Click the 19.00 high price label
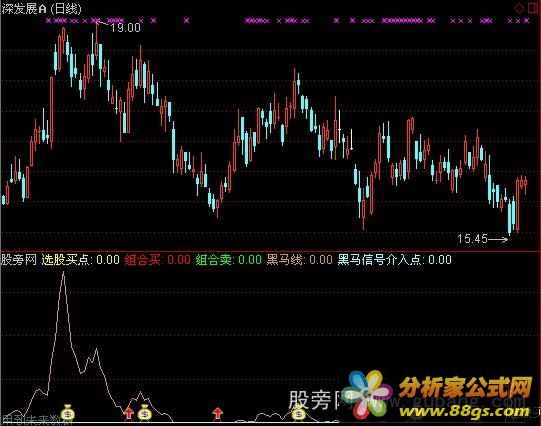 coord(125,28)
